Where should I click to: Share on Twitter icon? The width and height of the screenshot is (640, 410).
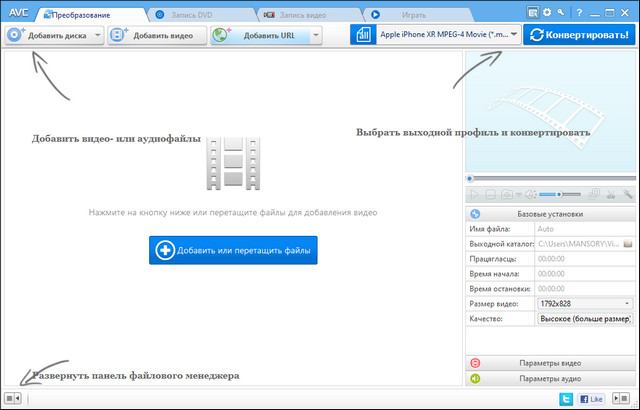[x=566, y=399]
